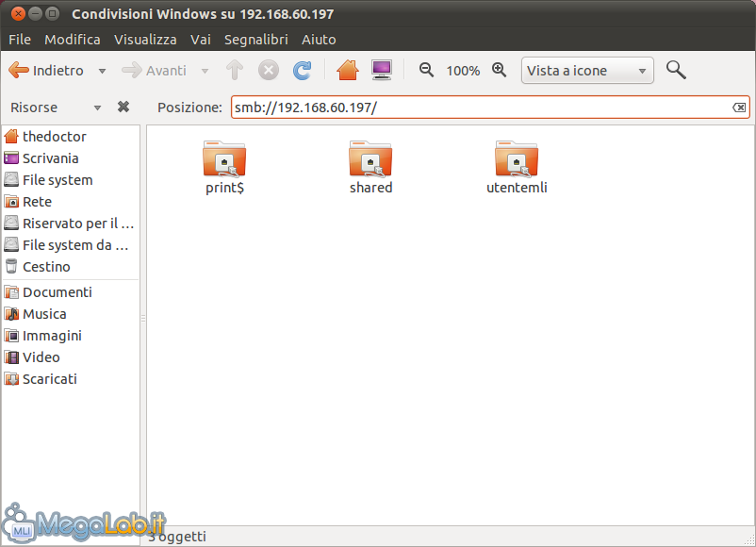Open the Modifica menu
Image resolution: width=756 pixels, height=547 pixels.
(x=73, y=40)
